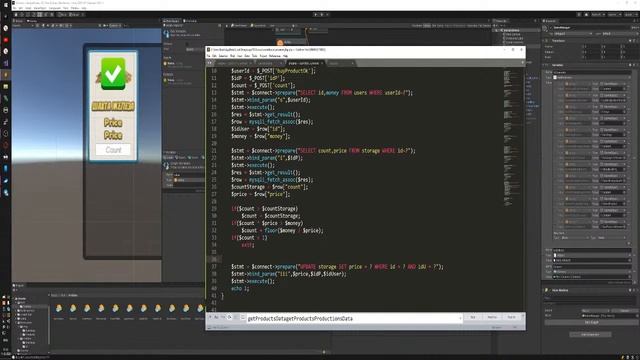Click the Sublime find input containing getProductsData
Image resolution: width=640 pixels, height=360 pixels.
tap(353, 318)
